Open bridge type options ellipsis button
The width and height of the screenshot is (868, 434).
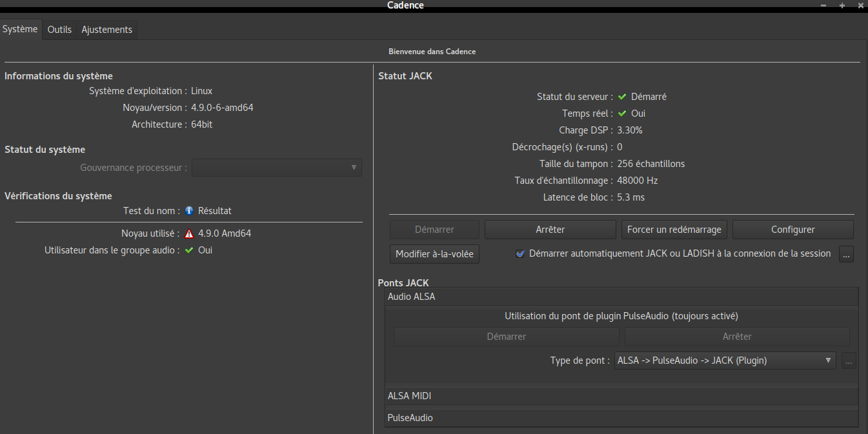[849, 361]
